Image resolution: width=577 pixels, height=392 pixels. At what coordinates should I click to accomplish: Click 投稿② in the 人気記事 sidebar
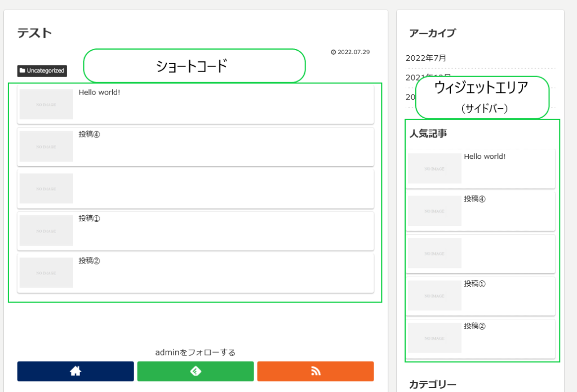click(x=474, y=326)
